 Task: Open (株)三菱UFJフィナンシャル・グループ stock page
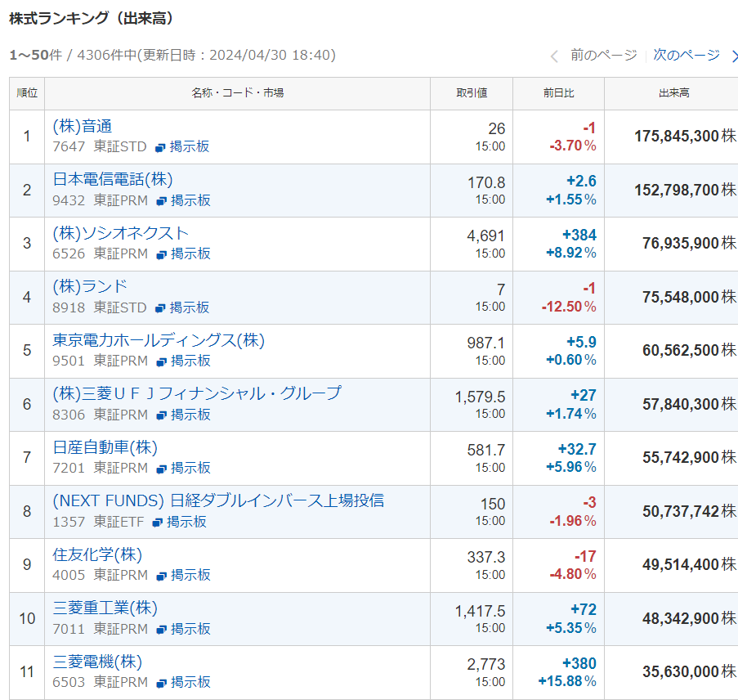coord(197,393)
